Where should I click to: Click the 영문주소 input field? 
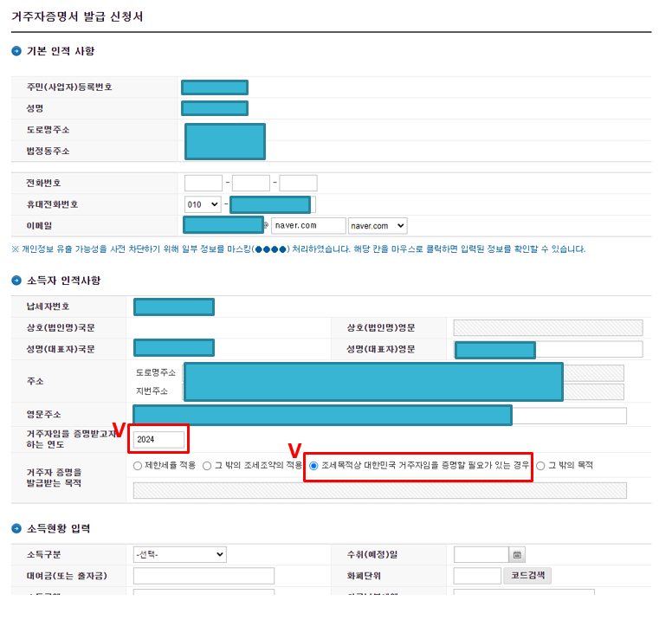click(x=379, y=416)
